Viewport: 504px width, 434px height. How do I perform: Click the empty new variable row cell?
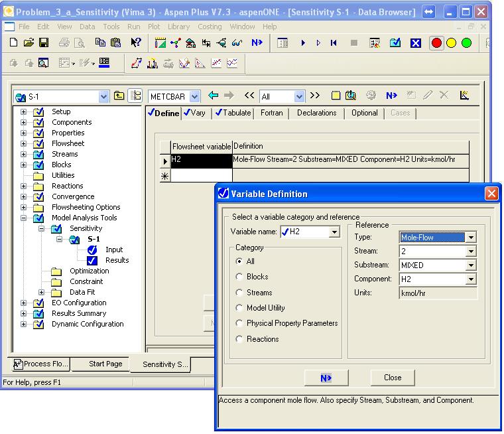201,176
